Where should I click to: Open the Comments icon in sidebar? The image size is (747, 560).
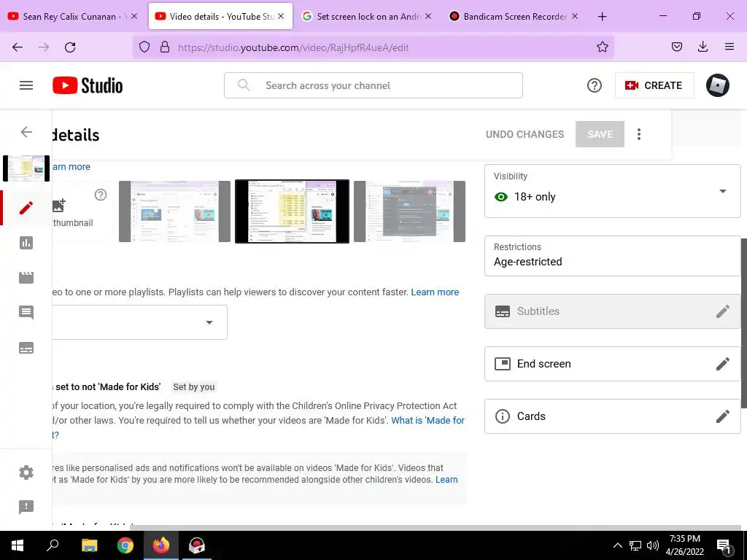pos(26,312)
